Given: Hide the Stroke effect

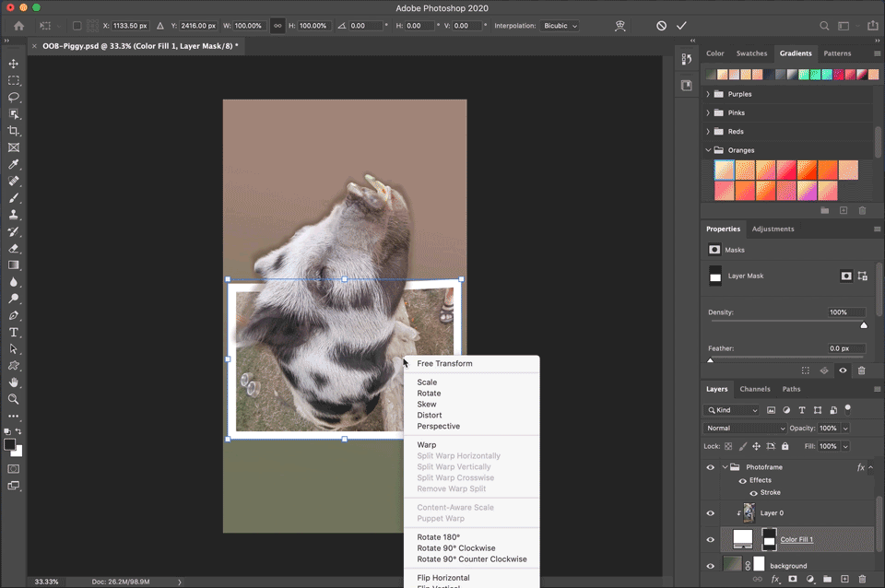Looking at the screenshot, I should 753,493.
